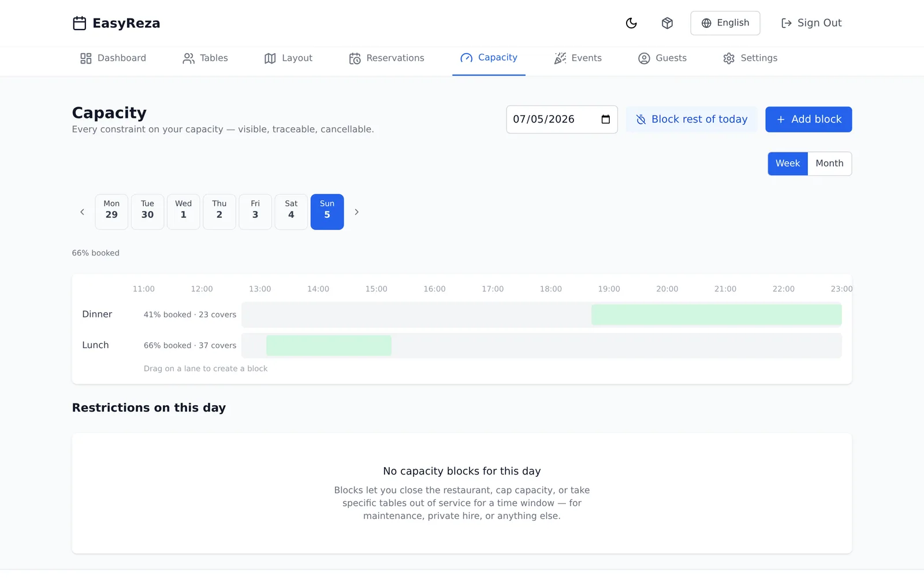Image resolution: width=924 pixels, height=578 pixels.
Task: Go to previous week with left chevron
Action: tap(82, 212)
